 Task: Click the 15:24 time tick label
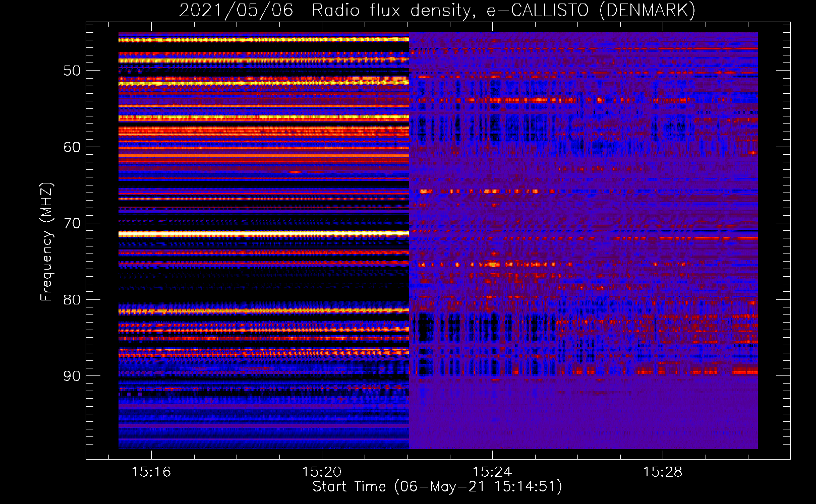coord(492,472)
